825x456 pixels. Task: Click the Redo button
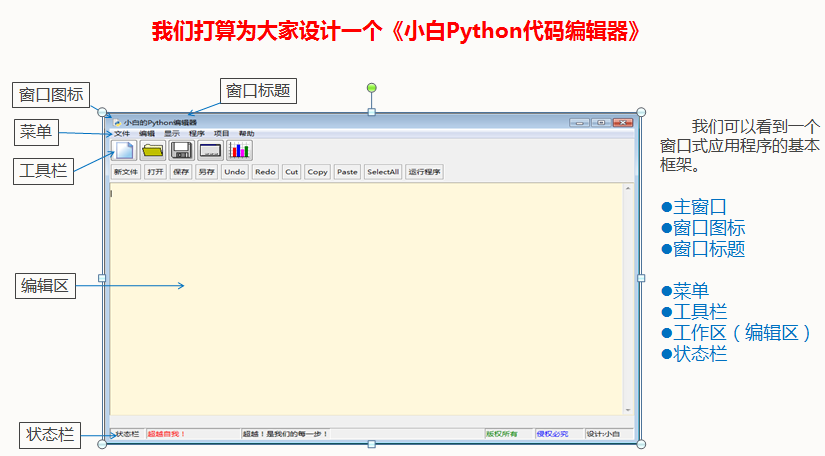coord(265,172)
